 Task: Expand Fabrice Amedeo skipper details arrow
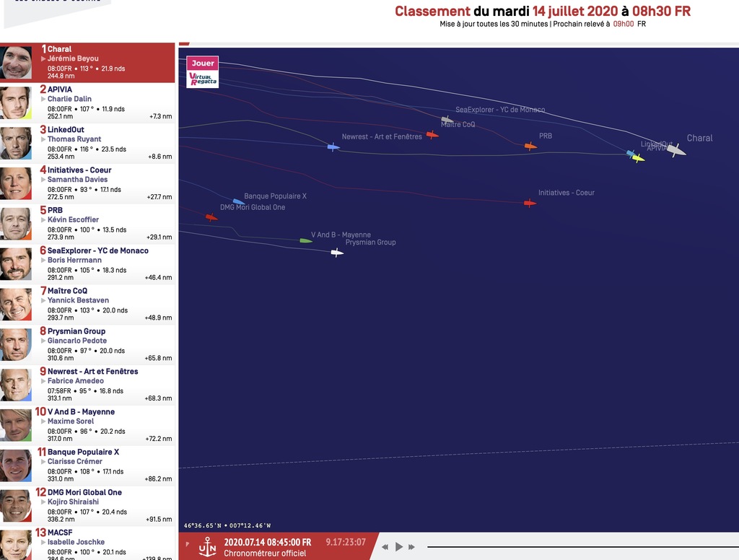coord(43,381)
